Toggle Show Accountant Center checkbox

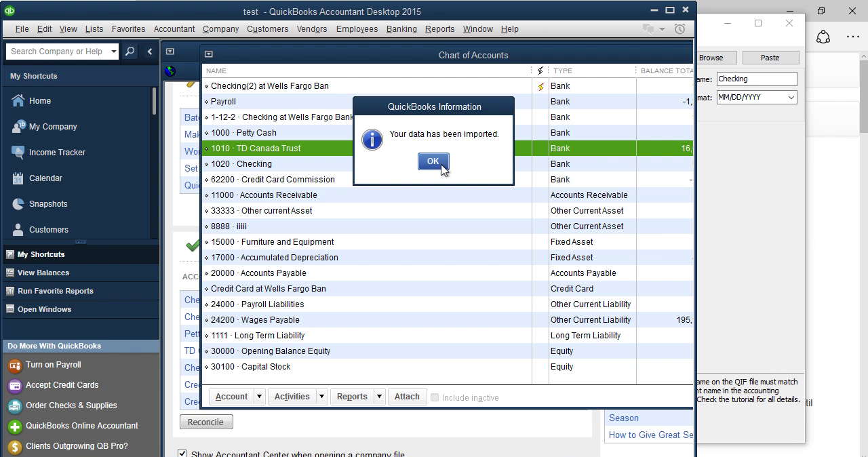point(182,454)
